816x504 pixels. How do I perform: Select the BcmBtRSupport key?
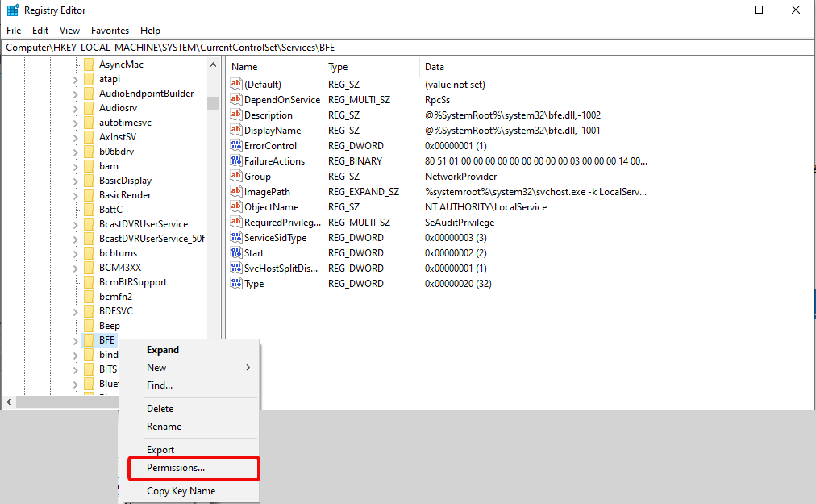tap(133, 281)
